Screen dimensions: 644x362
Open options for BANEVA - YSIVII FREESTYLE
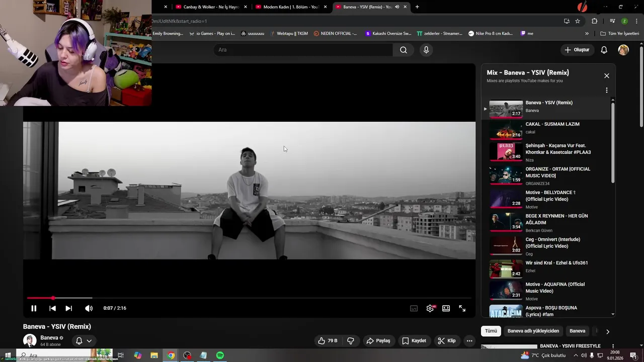coord(613,346)
